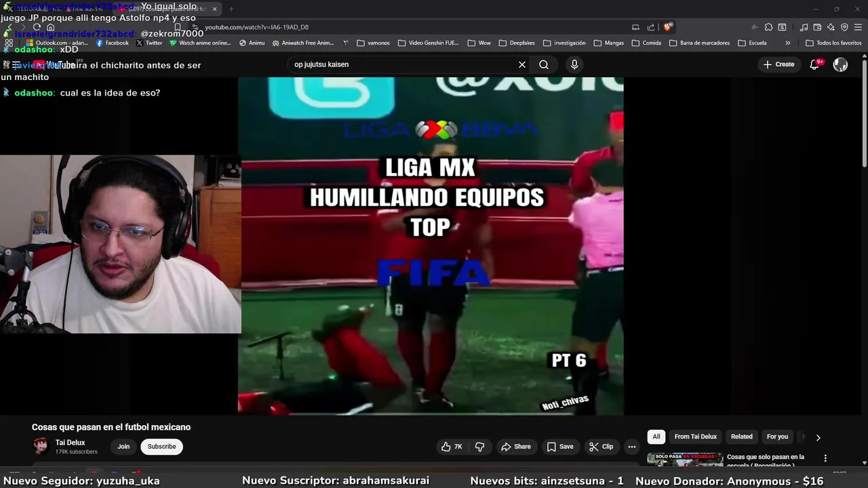Open browser hamburger main menu
Viewport: 868px width, 488px height.
(858, 27)
